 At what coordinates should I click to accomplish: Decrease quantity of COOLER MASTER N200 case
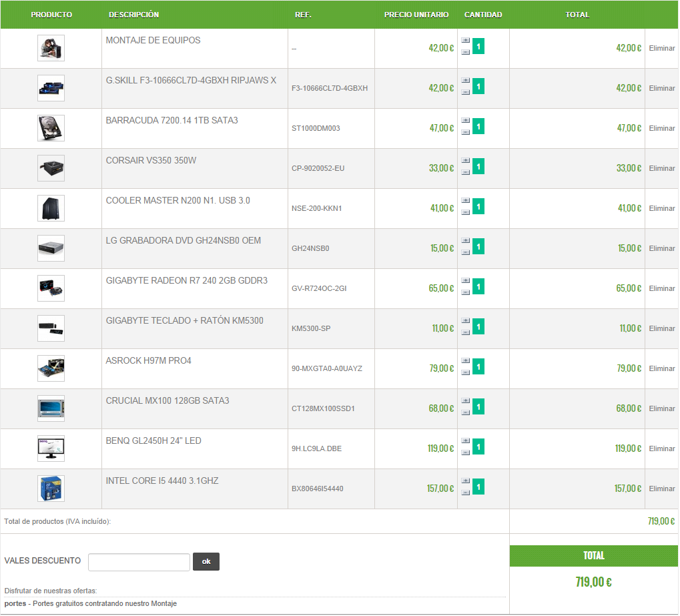[x=465, y=212]
